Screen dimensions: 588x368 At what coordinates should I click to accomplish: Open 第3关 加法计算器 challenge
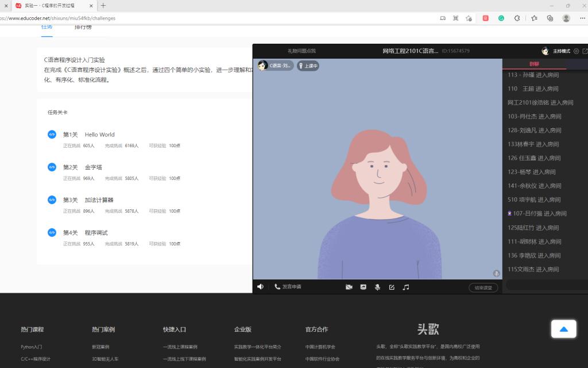click(x=88, y=200)
